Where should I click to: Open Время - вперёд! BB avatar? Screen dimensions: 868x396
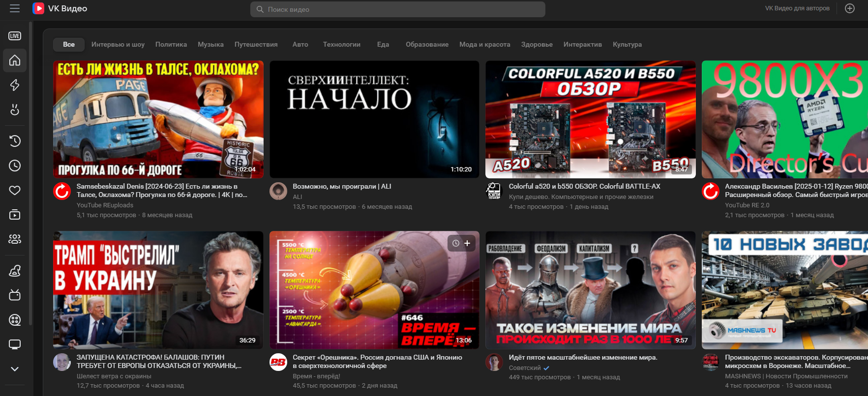tap(278, 362)
